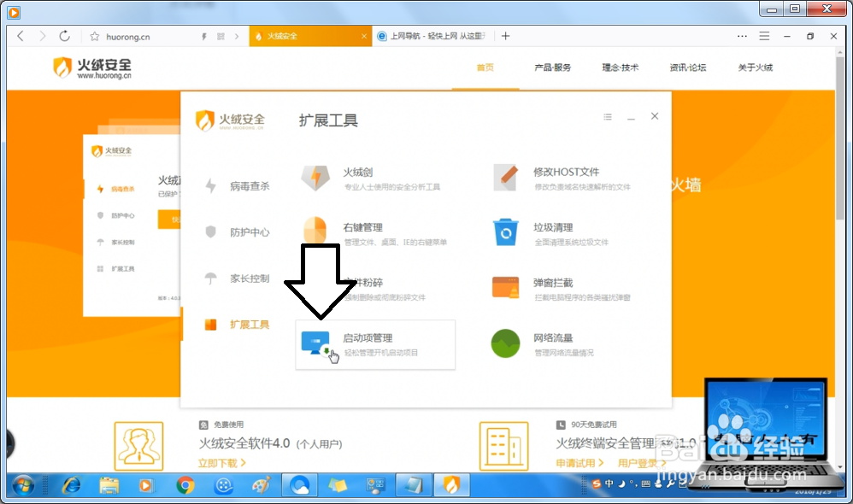Image resolution: width=853 pixels, height=504 pixels.
Task: Open the 垃圾清理 trash bin icon
Action: click(x=505, y=232)
